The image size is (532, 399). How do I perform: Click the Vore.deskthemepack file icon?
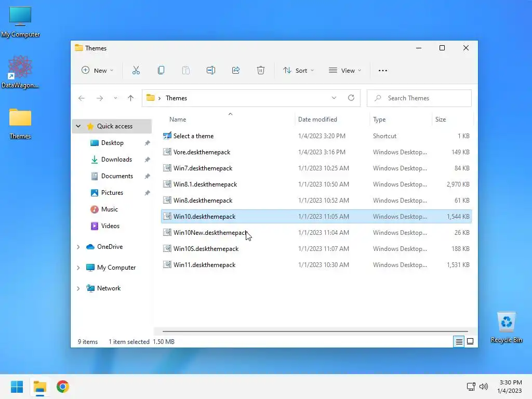(x=167, y=152)
